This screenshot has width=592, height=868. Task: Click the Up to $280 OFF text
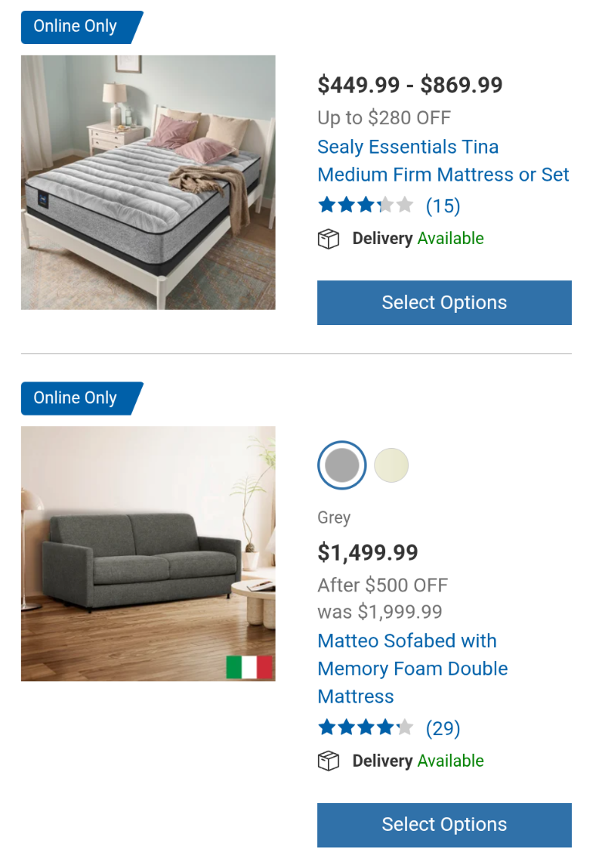tap(384, 118)
